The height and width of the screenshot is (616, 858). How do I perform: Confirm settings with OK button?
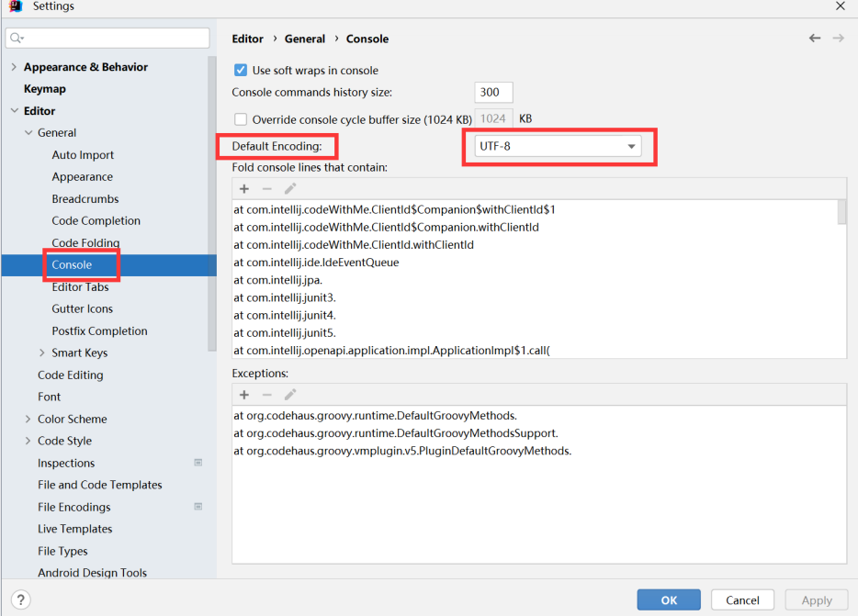(x=669, y=599)
